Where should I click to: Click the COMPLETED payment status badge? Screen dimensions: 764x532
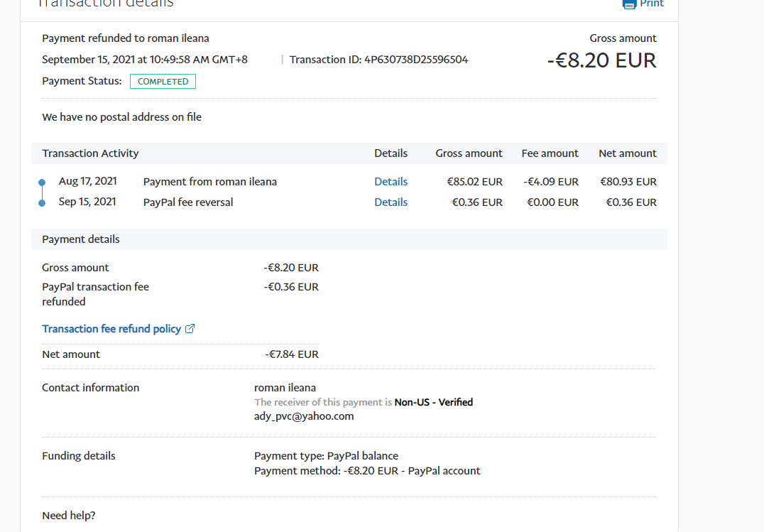point(163,82)
